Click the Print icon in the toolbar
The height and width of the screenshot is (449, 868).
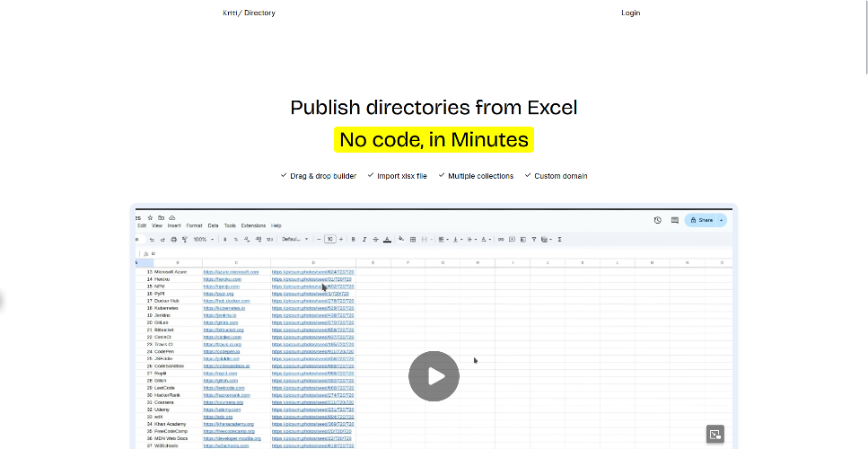tap(174, 240)
